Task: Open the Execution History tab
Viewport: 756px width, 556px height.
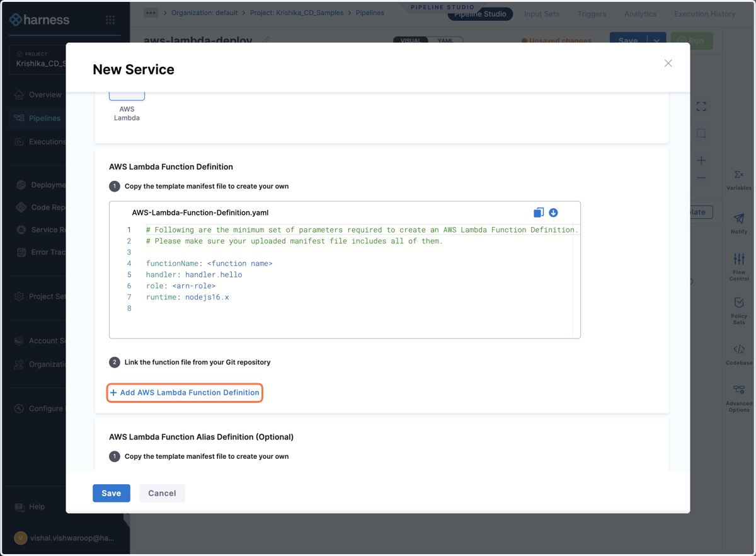Action: point(705,14)
